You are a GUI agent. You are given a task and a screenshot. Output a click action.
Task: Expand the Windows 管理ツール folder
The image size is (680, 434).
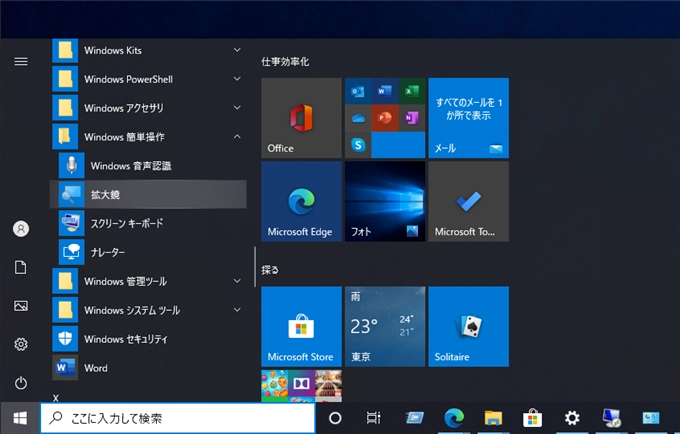point(148,281)
